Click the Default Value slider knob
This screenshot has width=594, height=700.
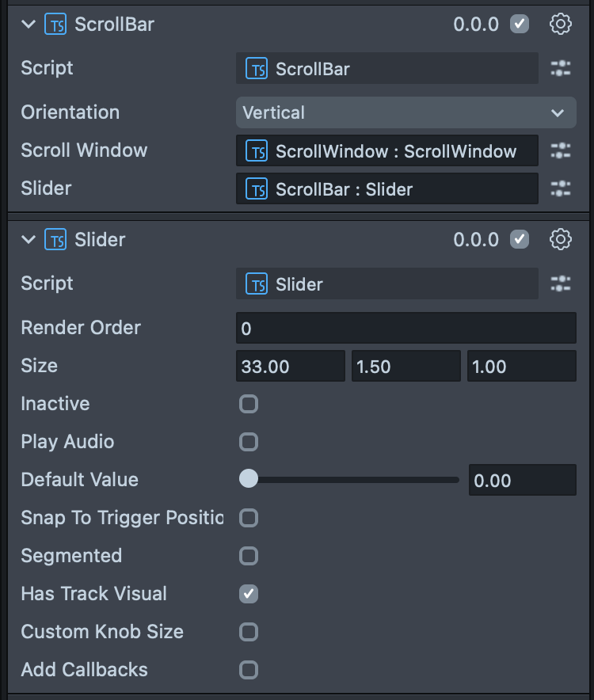tap(249, 478)
